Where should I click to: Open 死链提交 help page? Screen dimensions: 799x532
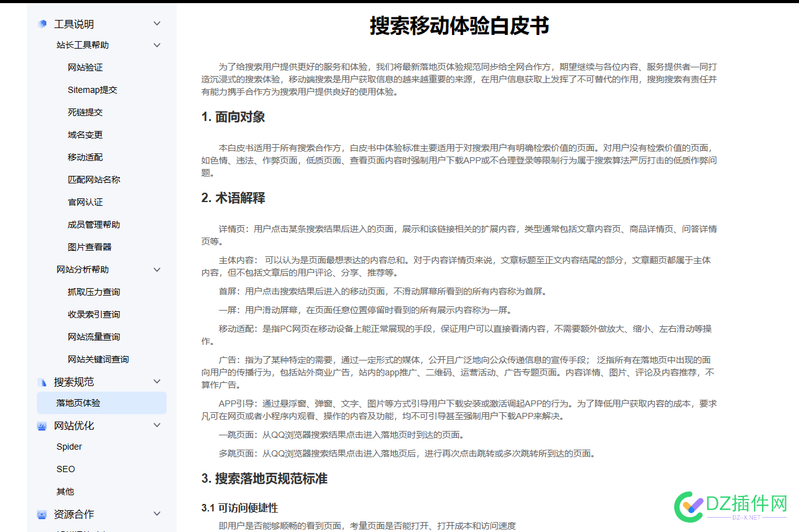click(85, 112)
